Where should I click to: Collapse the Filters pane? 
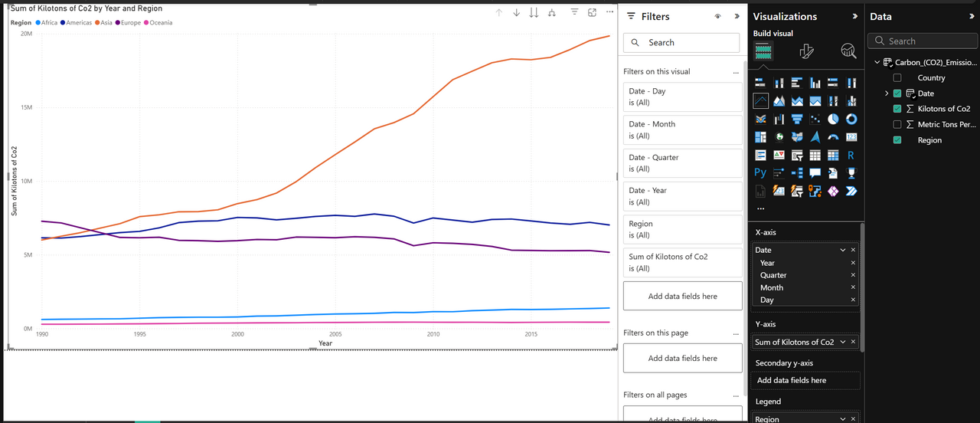click(x=737, y=16)
